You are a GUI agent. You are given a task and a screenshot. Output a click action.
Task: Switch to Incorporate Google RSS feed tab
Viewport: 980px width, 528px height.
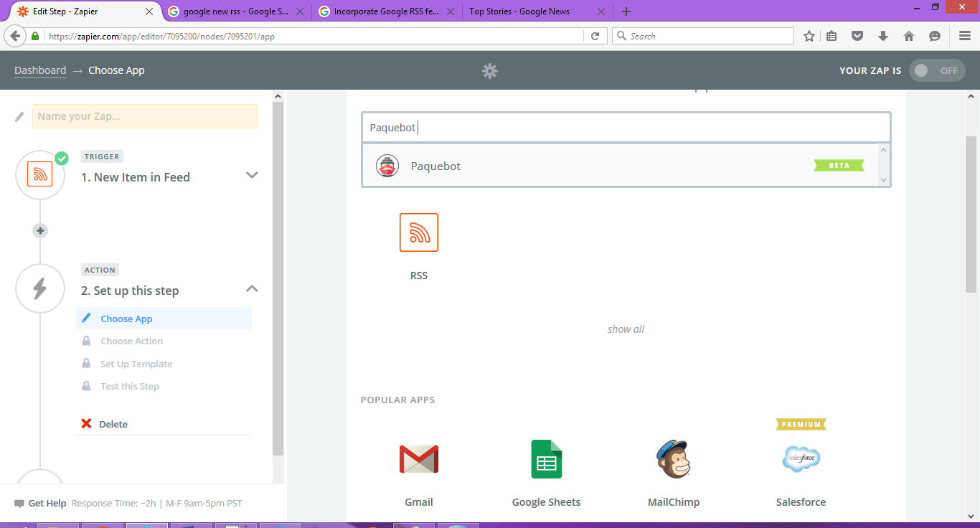(385, 11)
